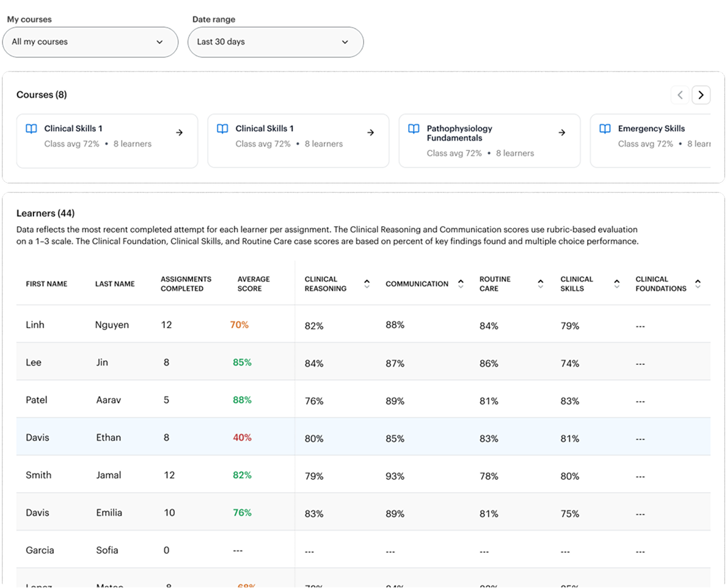The height and width of the screenshot is (588, 727).
Task: Open the Date range dropdown
Action: pyautogui.click(x=276, y=42)
